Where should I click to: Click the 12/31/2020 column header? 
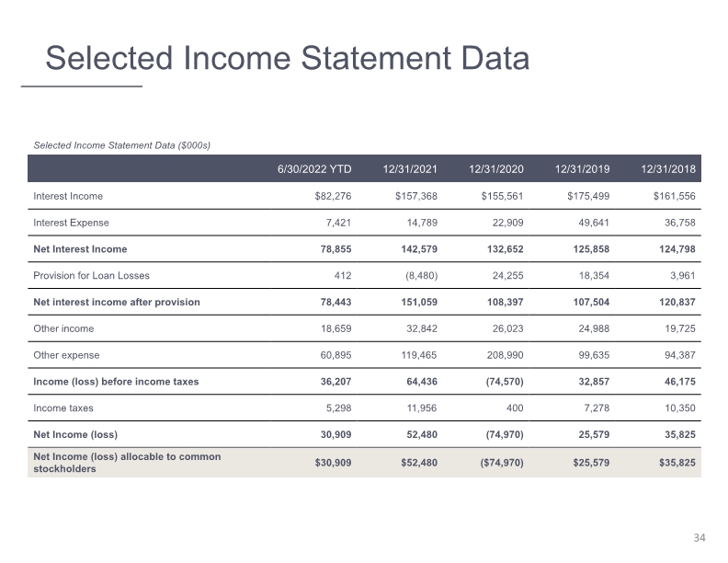(495, 169)
